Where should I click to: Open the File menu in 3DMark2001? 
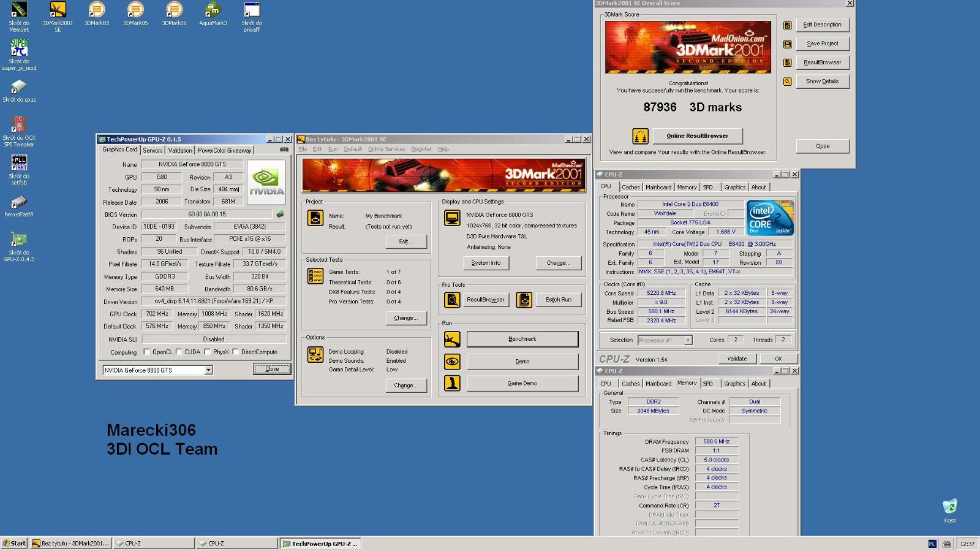click(x=303, y=149)
